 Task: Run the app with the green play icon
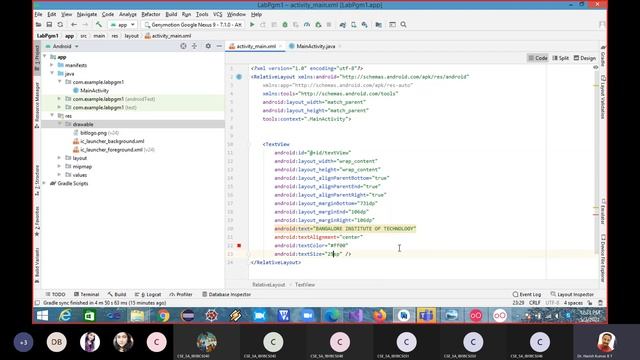[x=252, y=25]
